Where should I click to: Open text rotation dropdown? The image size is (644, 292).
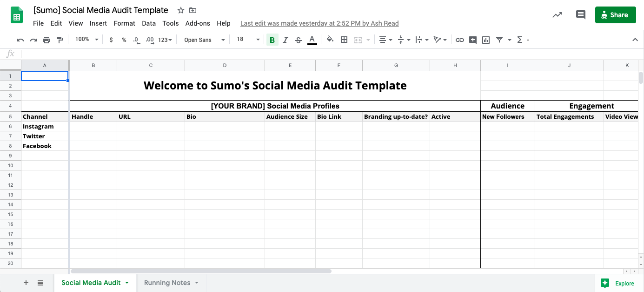click(x=440, y=40)
